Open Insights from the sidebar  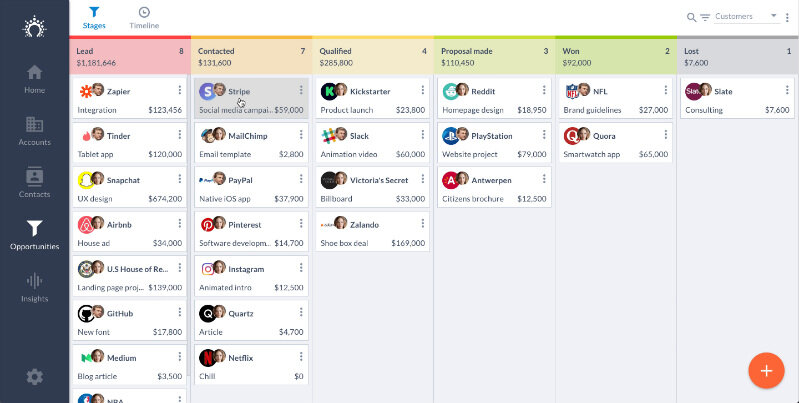[x=34, y=287]
